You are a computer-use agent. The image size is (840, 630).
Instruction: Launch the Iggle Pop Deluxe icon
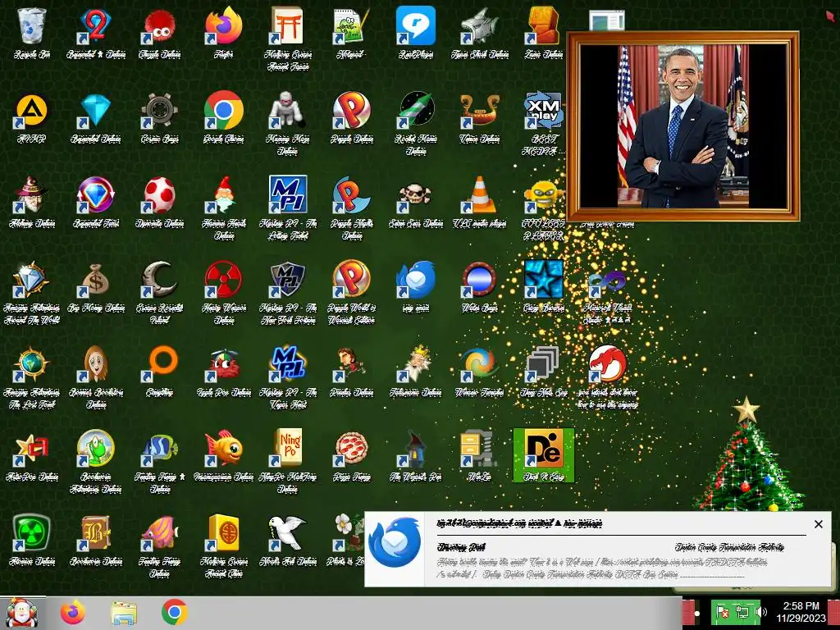(223, 365)
